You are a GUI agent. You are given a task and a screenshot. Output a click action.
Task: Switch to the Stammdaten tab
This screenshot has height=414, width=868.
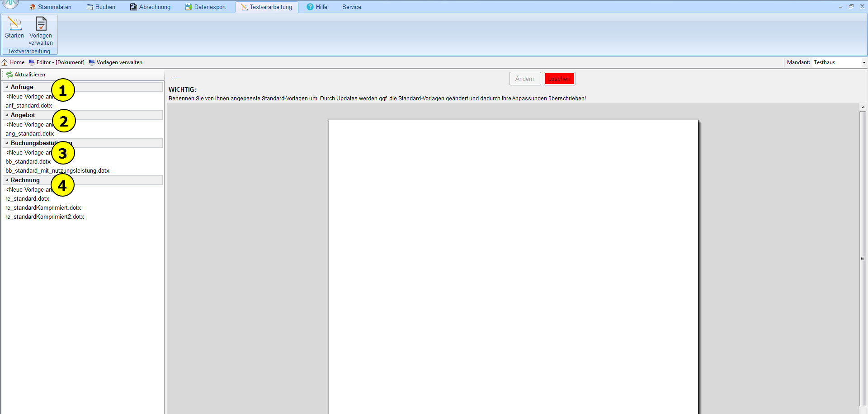[x=51, y=7]
